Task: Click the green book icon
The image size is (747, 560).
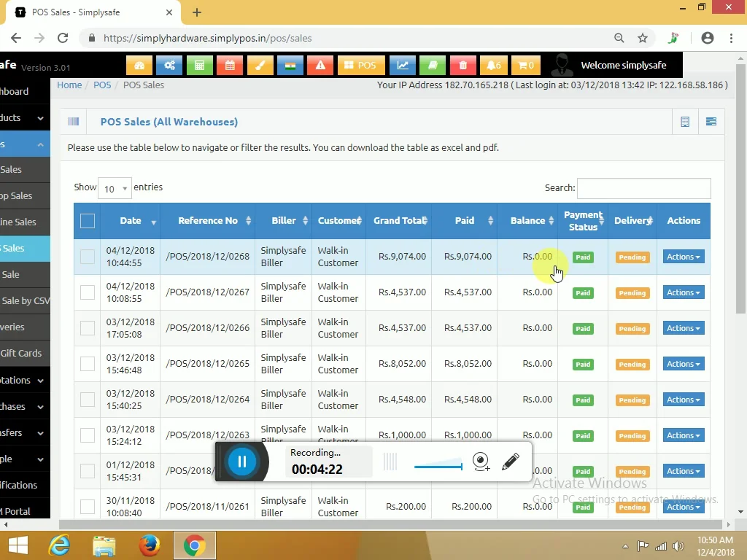Action: pyautogui.click(x=433, y=65)
